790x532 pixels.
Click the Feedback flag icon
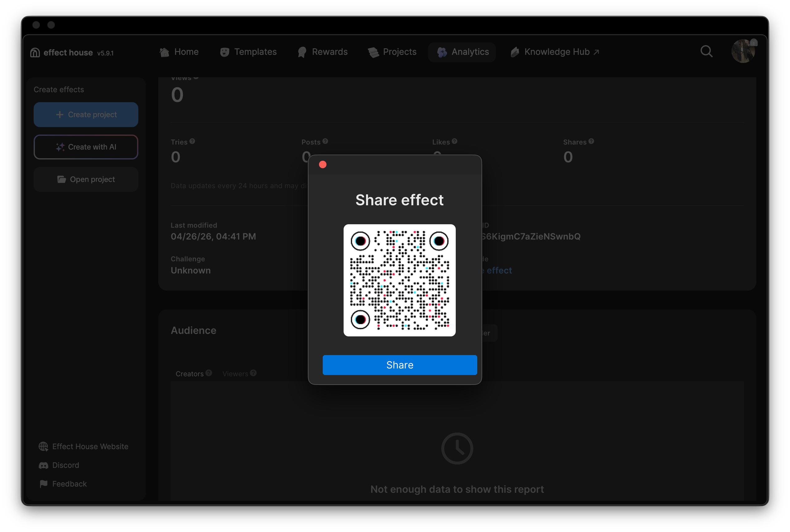[43, 484]
